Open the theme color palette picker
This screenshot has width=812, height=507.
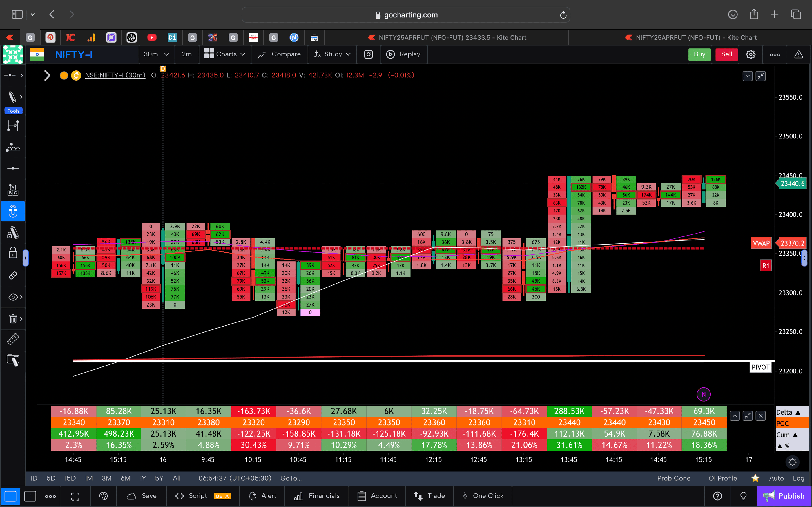click(x=103, y=496)
